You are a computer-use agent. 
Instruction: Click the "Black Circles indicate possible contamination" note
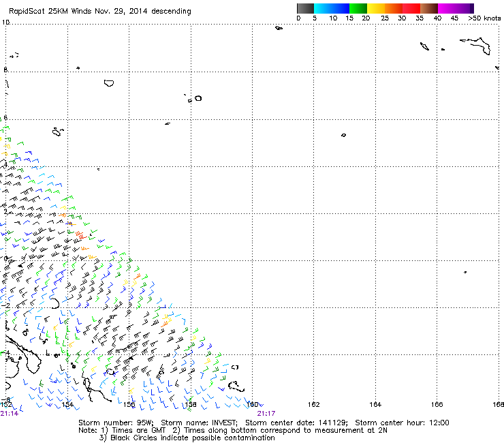click(193, 438)
